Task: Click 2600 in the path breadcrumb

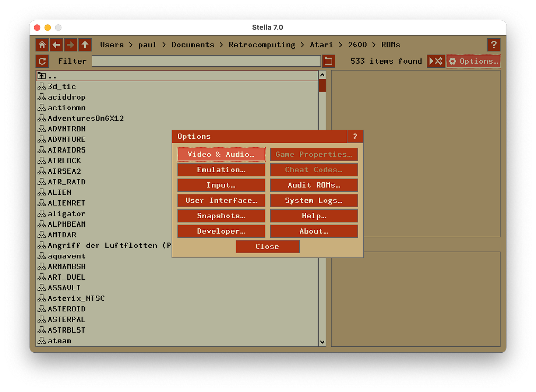Action: click(357, 45)
